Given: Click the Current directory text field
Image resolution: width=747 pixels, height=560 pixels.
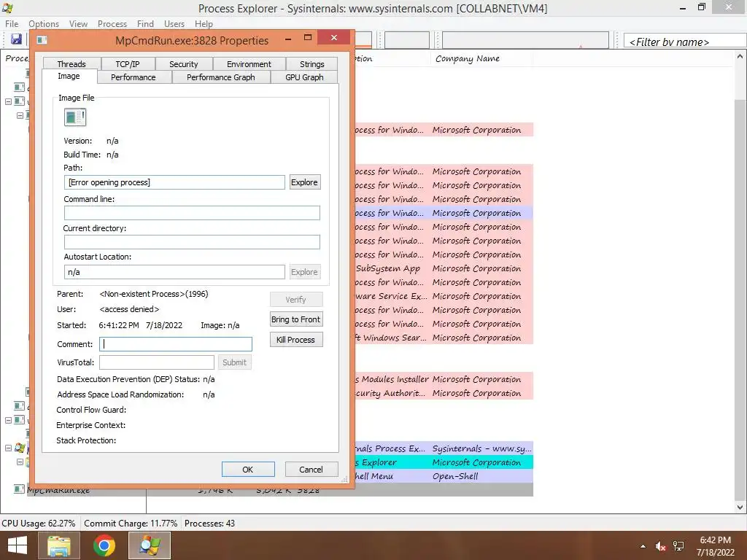Looking at the screenshot, I should point(192,242).
